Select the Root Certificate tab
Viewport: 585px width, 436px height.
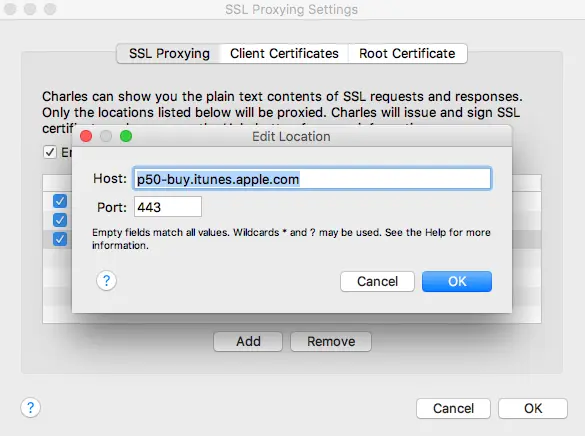[407, 54]
